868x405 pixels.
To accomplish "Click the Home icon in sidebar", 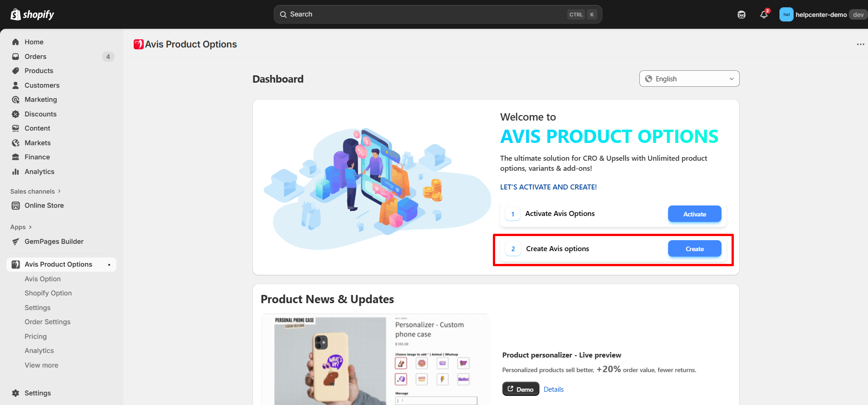I will pyautogui.click(x=16, y=42).
